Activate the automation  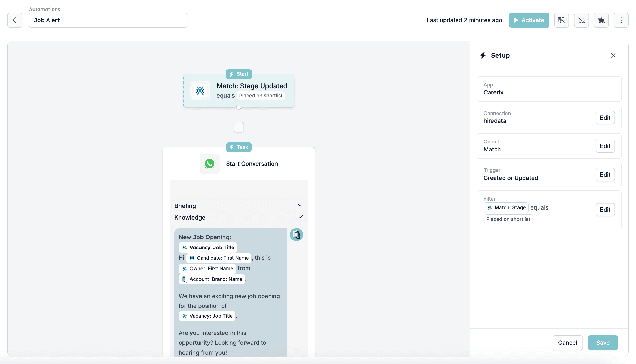(529, 20)
